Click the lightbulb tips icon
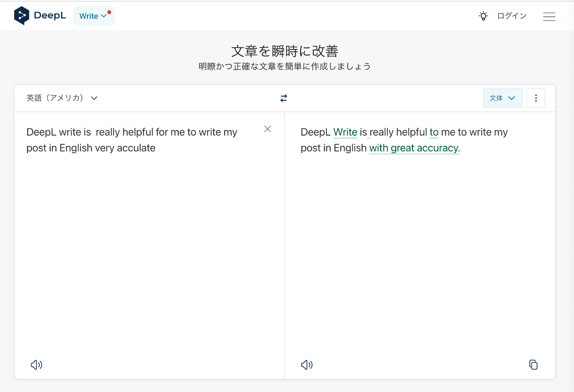The width and height of the screenshot is (574, 392). pos(483,16)
